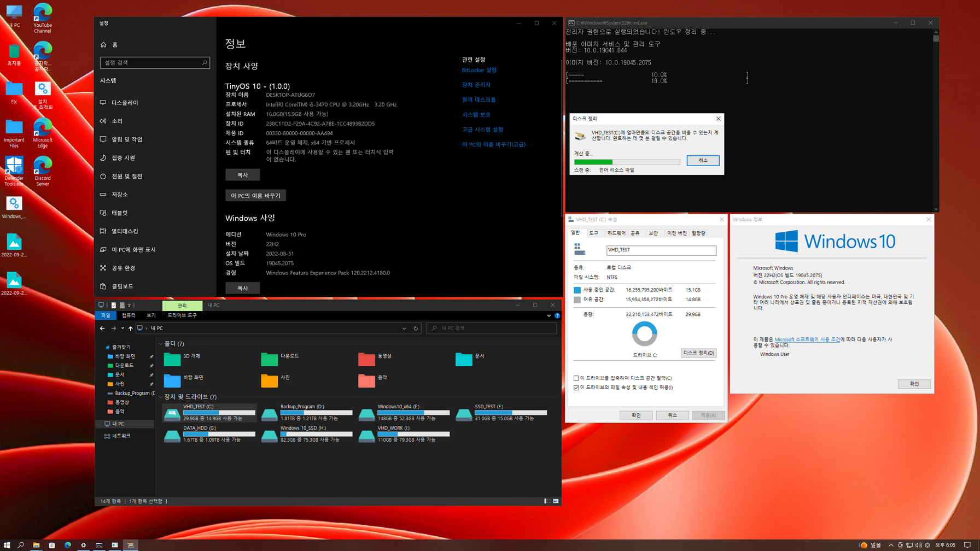Click the 디스크 정리(D) button in properties
Screen dimensions: 980x551
[698, 353]
